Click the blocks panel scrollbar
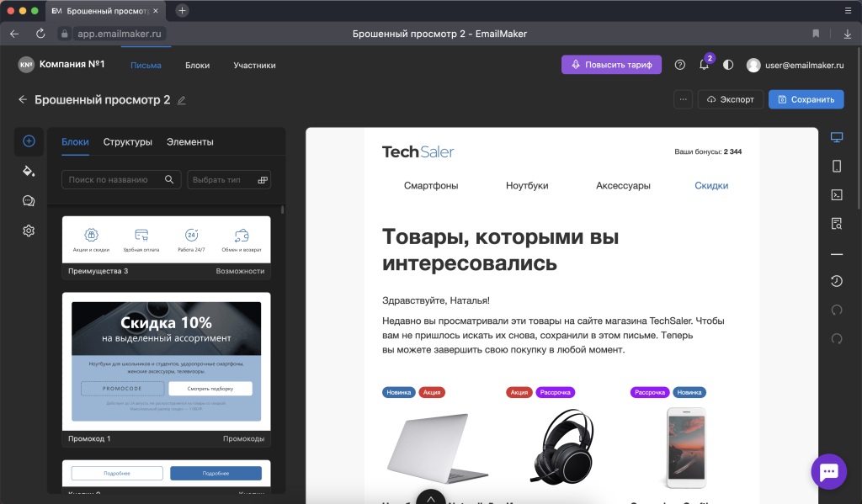The height and width of the screenshot is (504, 862). pyautogui.click(x=283, y=210)
